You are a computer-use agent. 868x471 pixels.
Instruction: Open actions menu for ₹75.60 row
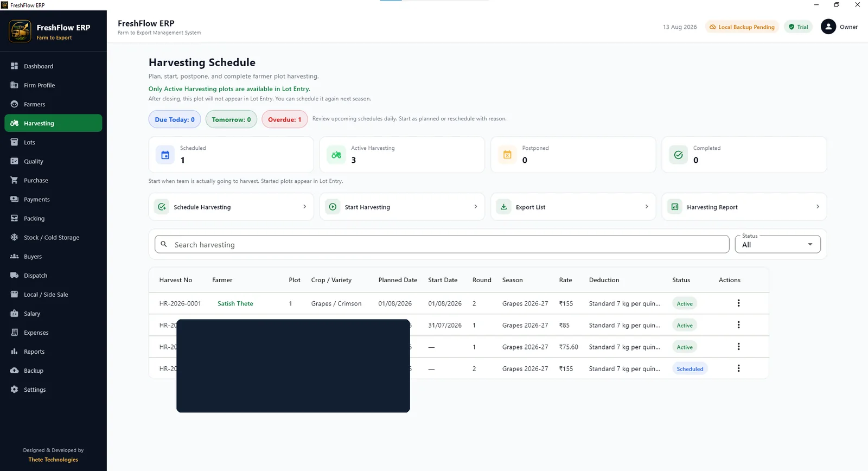tap(738, 347)
